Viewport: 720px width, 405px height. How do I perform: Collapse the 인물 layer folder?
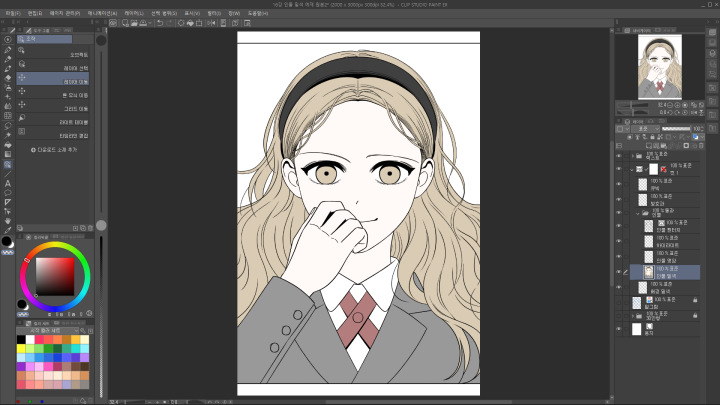tap(637, 214)
